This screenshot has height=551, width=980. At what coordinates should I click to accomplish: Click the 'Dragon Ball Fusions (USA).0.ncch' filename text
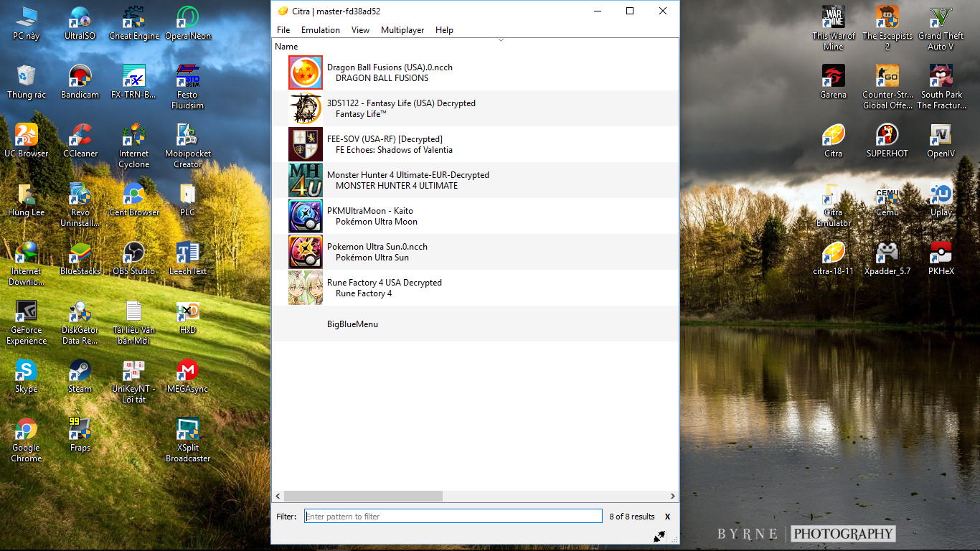pyautogui.click(x=390, y=67)
